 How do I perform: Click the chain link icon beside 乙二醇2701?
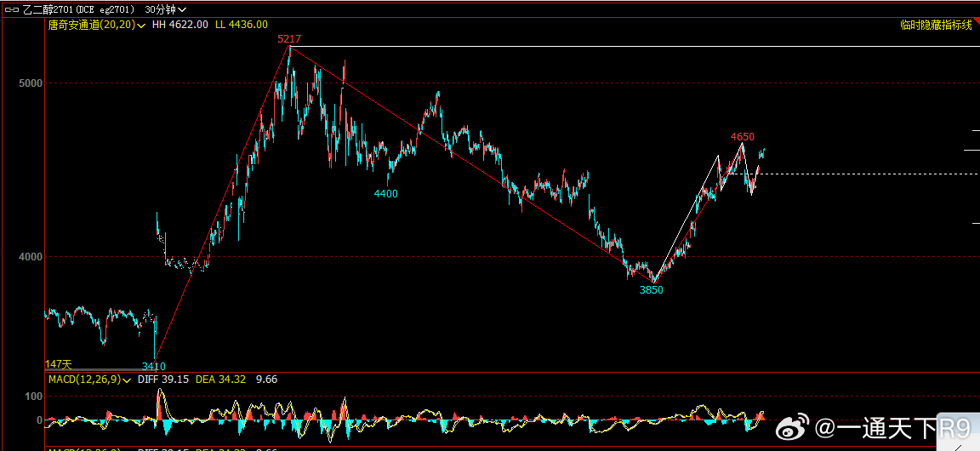12,9
